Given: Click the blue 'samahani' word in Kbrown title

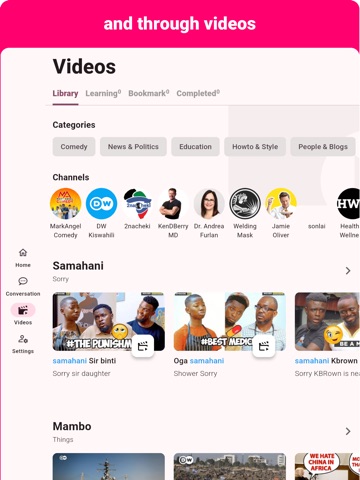Looking at the screenshot, I should coord(312,361).
